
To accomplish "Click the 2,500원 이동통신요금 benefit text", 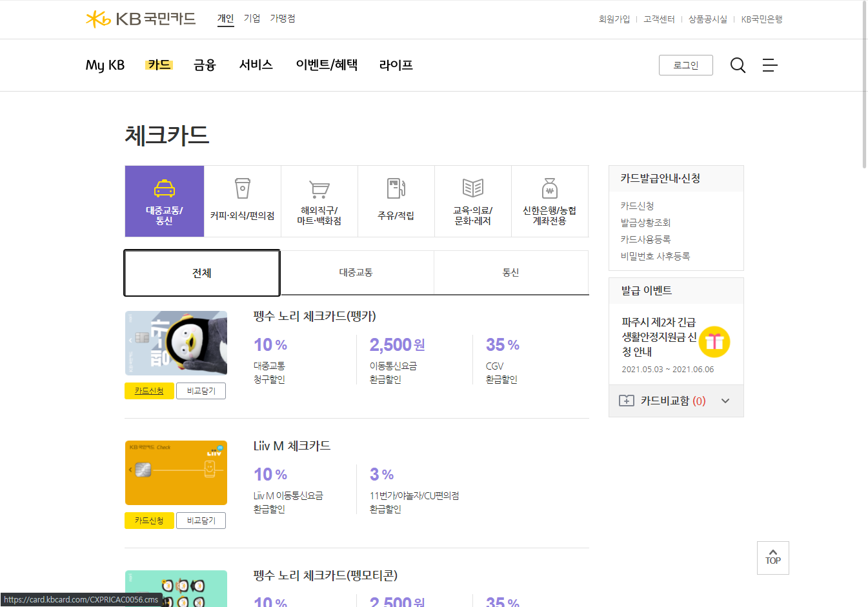I will click(x=397, y=360).
